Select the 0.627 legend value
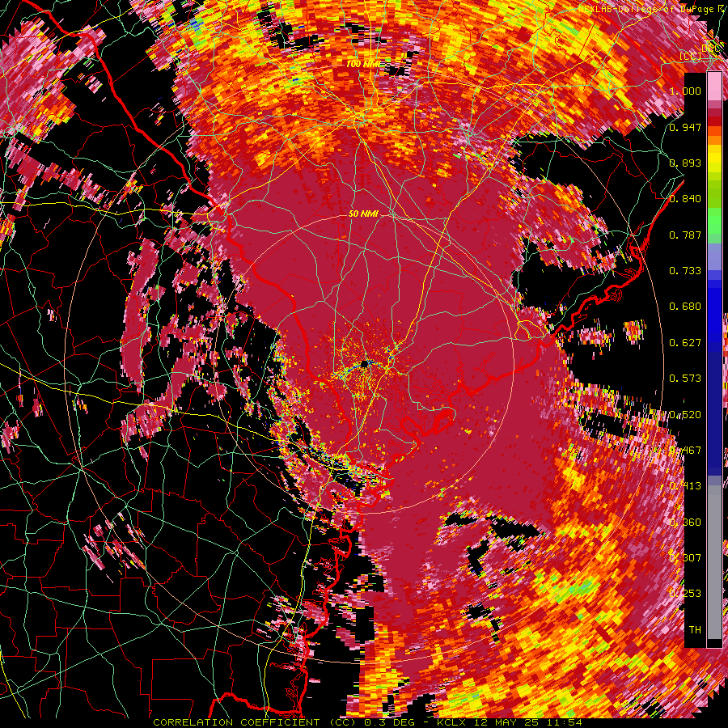 point(685,343)
